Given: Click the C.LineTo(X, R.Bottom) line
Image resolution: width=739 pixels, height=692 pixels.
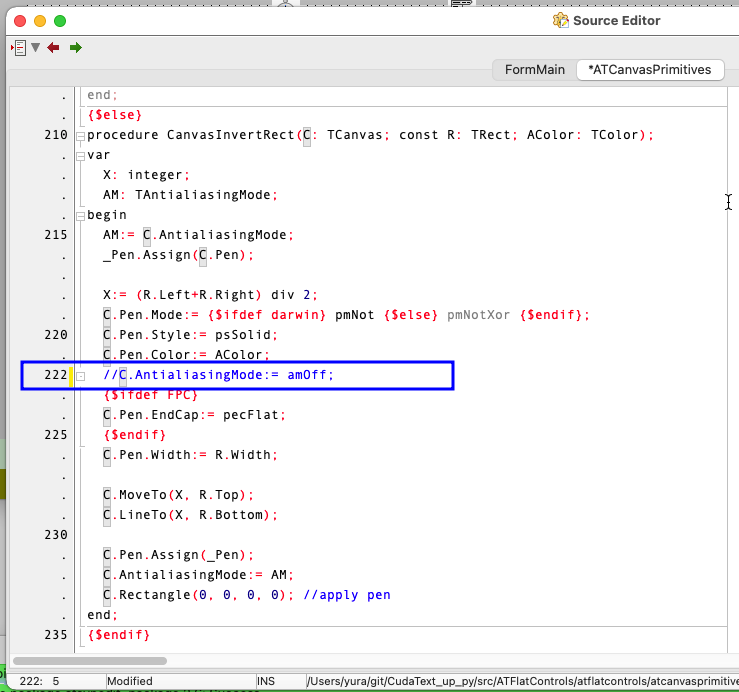Looking at the screenshot, I should (x=191, y=515).
